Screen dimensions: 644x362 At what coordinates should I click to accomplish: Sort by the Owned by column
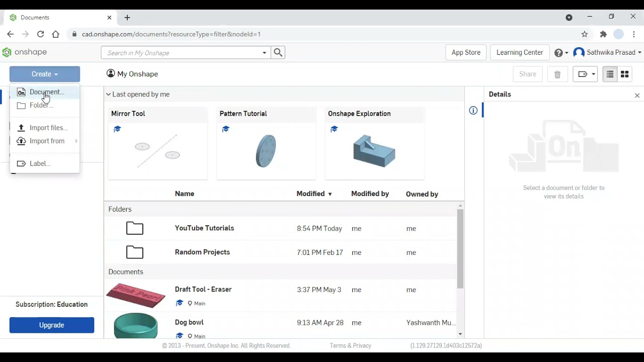[422, 194]
